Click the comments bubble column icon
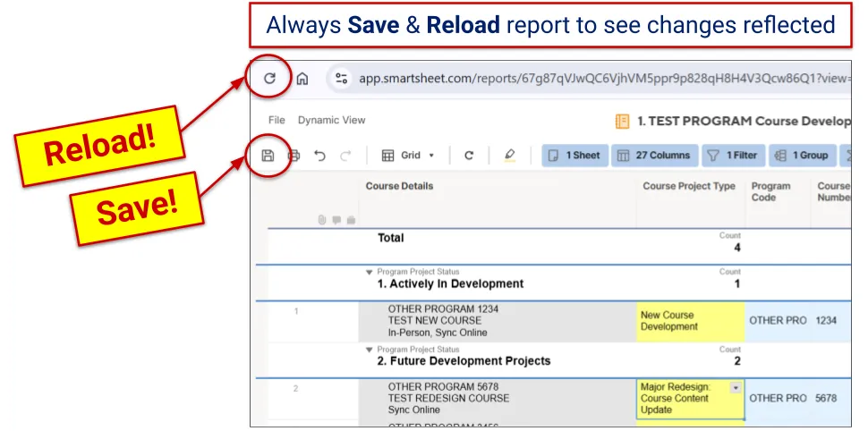 point(336,220)
